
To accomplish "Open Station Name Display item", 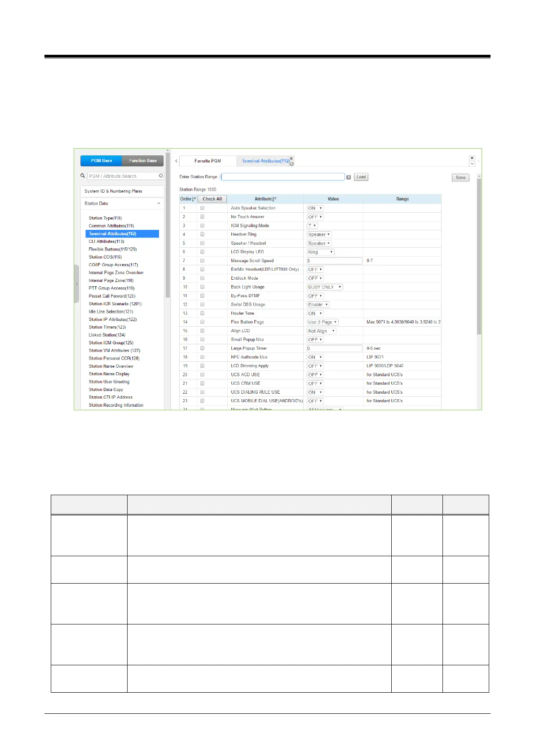I will 109,374.
